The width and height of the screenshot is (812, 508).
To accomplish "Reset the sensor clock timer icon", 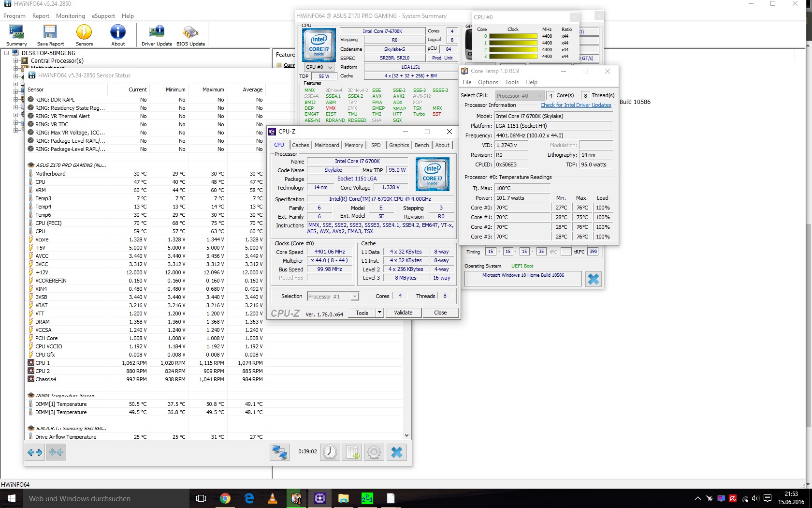I will click(330, 452).
